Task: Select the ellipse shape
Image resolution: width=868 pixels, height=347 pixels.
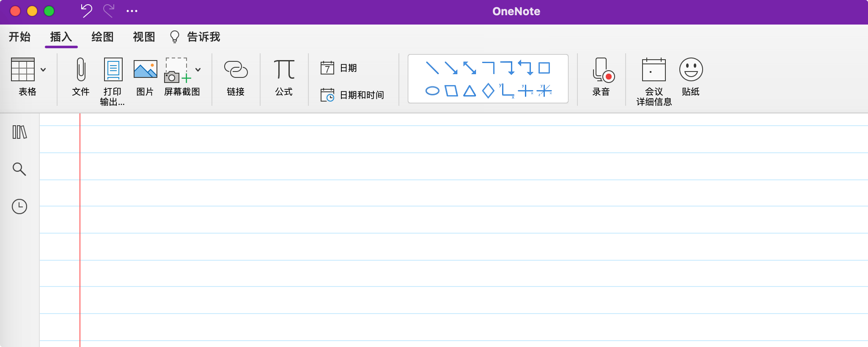Action: pyautogui.click(x=432, y=91)
